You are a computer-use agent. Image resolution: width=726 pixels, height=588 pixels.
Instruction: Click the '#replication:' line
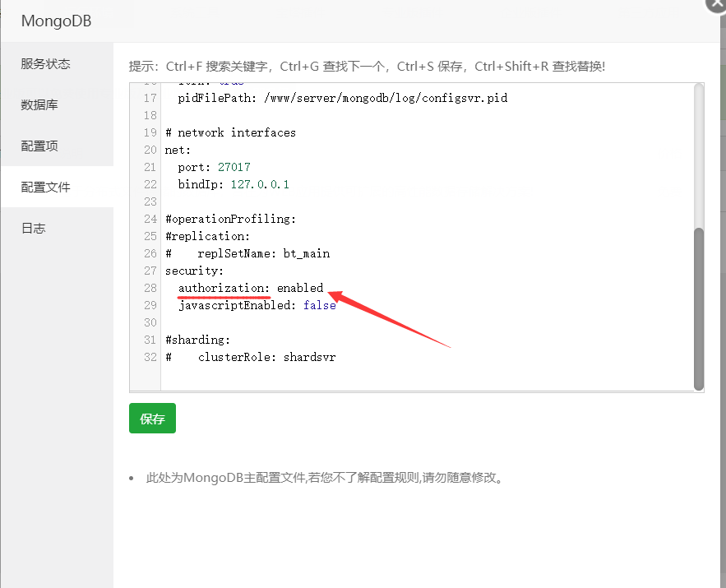[207, 236]
